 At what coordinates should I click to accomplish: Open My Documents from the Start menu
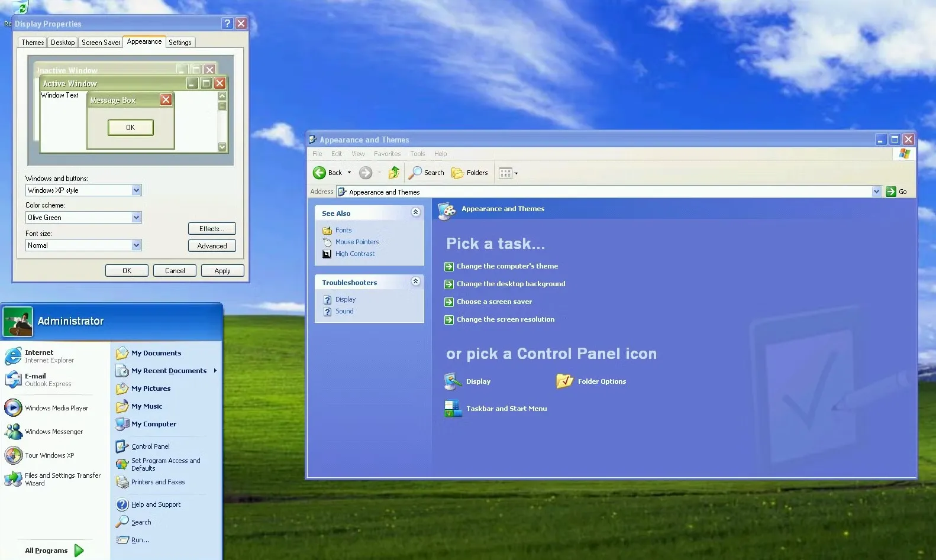pos(149,353)
